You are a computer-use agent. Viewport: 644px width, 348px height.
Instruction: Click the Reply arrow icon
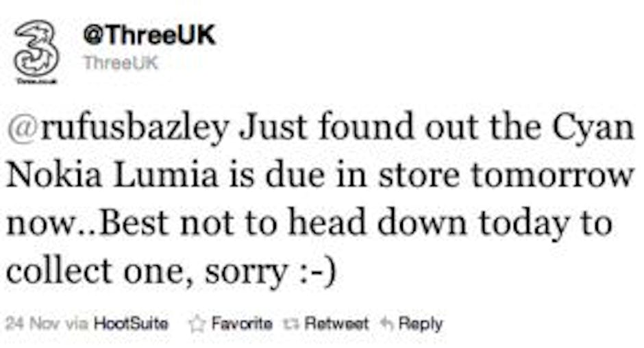coord(388,323)
